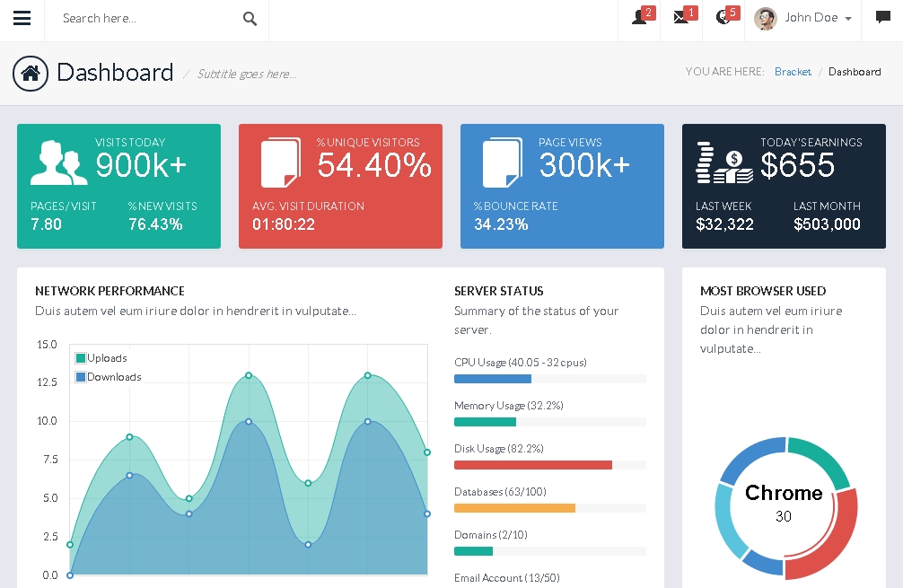
Task: Open globe notifications with badge 5
Action: [x=723, y=18]
